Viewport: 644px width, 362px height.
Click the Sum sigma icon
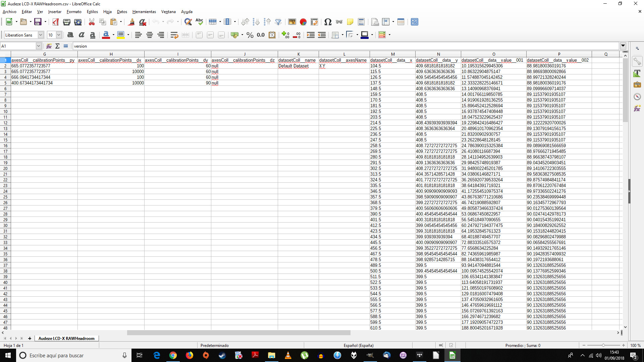point(57,46)
